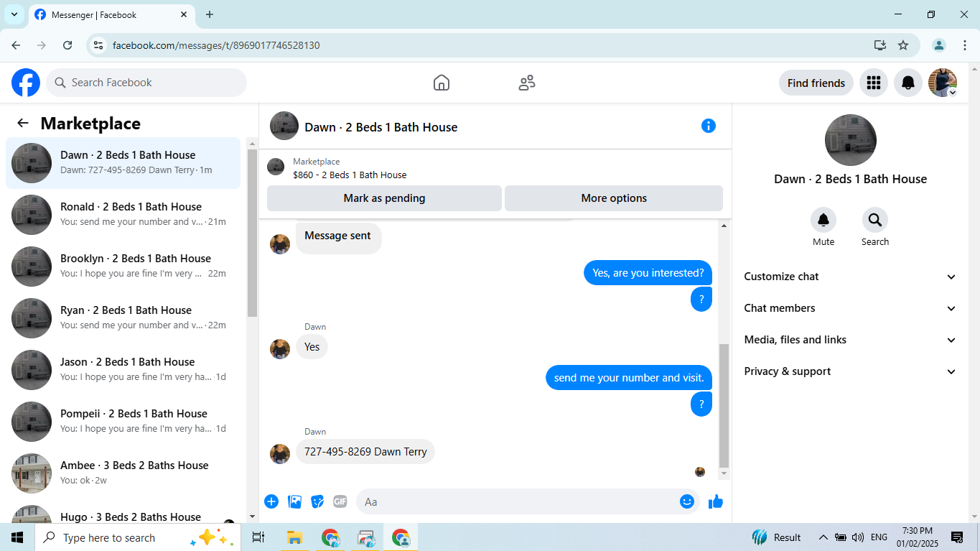Open the $860 - 2 Beds 1 Bath House listing
The width and height of the screenshot is (980, 551).
point(350,175)
